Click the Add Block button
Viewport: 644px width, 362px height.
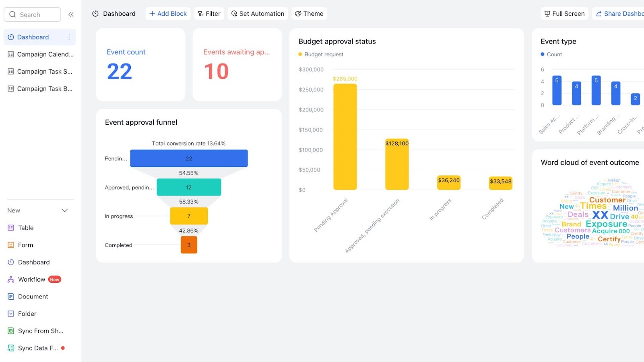tap(167, 13)
